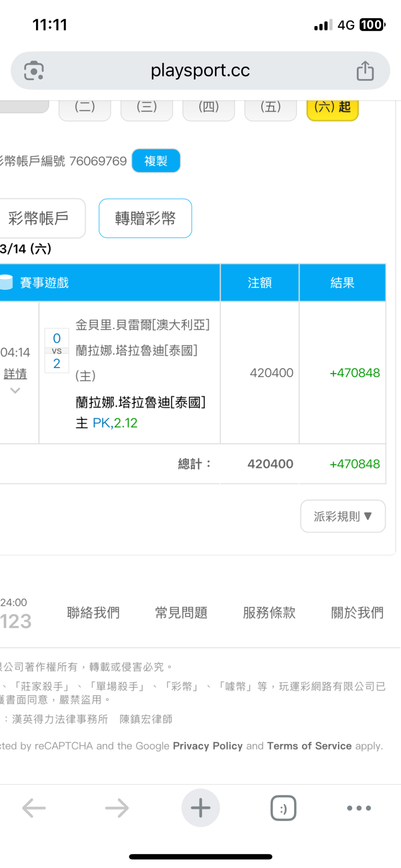Select the (三) day tab

click(147, 108)
